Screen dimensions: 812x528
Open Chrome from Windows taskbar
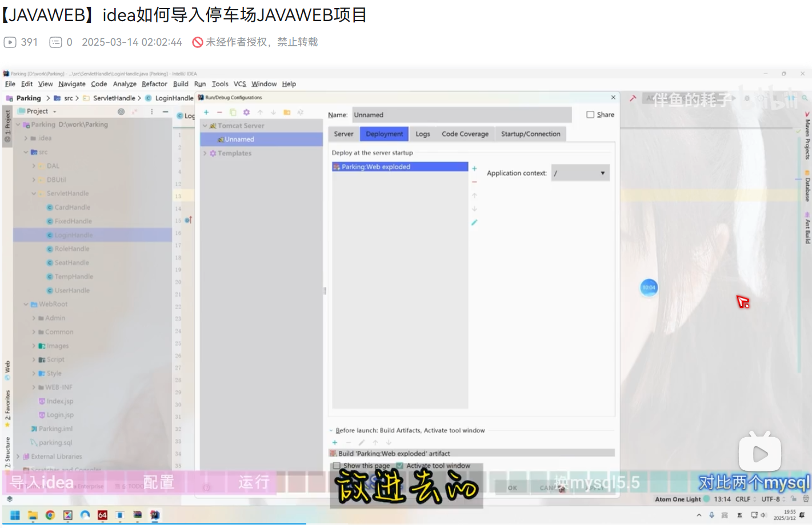pos(50,515)
